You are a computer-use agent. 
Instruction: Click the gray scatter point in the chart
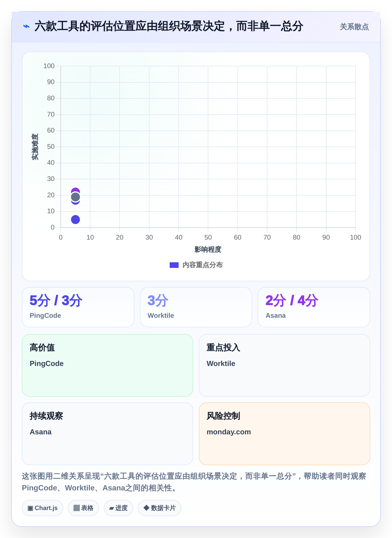click(x=75, y=197)
